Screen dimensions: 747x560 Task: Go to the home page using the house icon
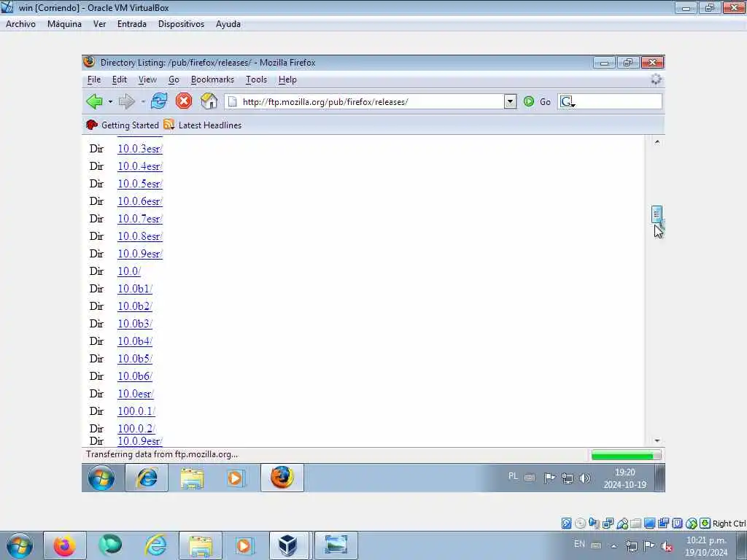[209, 101]
